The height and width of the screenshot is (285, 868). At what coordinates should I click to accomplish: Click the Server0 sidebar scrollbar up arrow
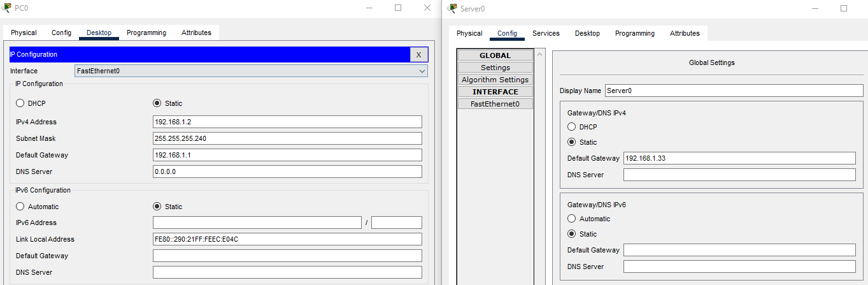tap(541, 55)
